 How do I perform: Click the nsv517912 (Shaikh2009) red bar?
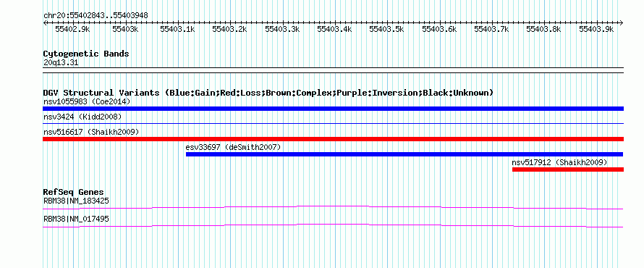click(x=568, y=169)
